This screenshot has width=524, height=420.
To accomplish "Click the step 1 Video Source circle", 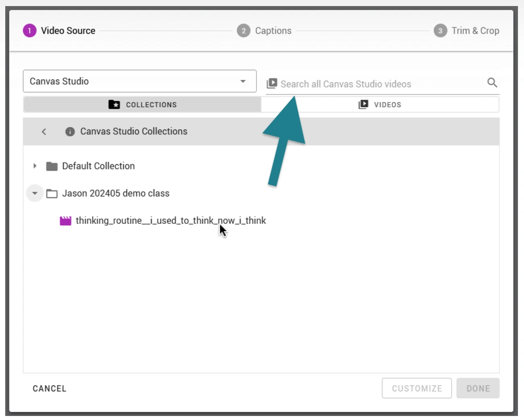I will (x=29, y=31).
